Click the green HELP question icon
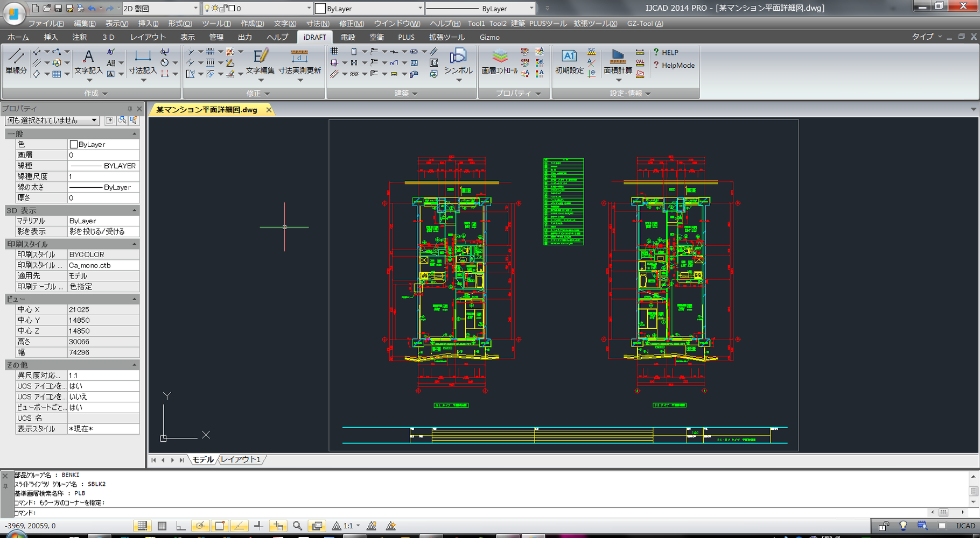Screen dimensions: 980x538 point(656,52)
